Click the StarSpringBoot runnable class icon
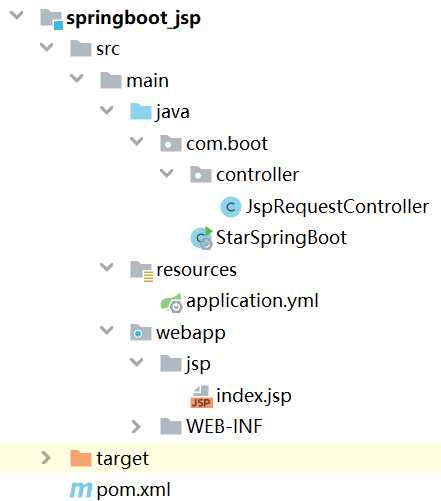441x501 pixels. tap(201, 238)
